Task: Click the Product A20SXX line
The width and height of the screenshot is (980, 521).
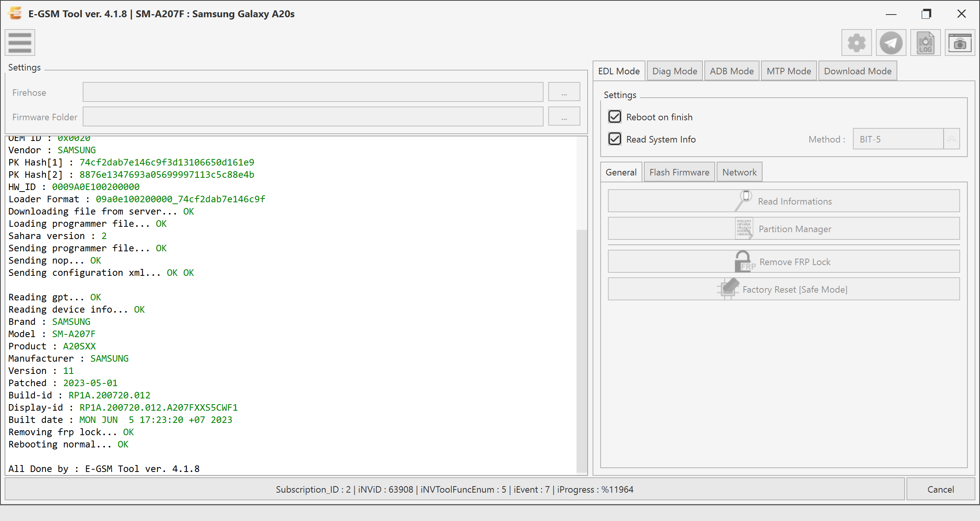Action: [x=52, y=346]
